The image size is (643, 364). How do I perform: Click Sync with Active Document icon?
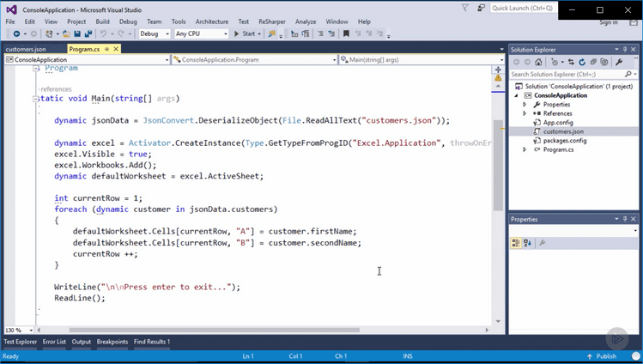(x=571, y=63)
